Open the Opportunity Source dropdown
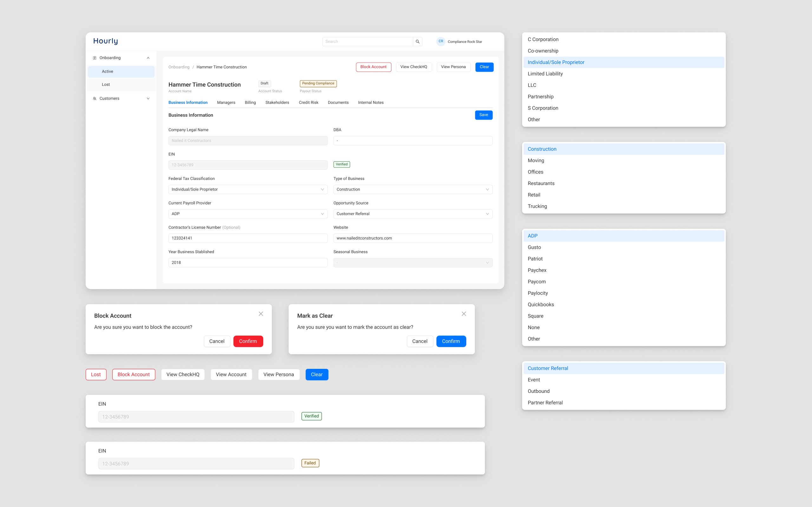Viewport: 812px width, 507px height. pos(412,214)
